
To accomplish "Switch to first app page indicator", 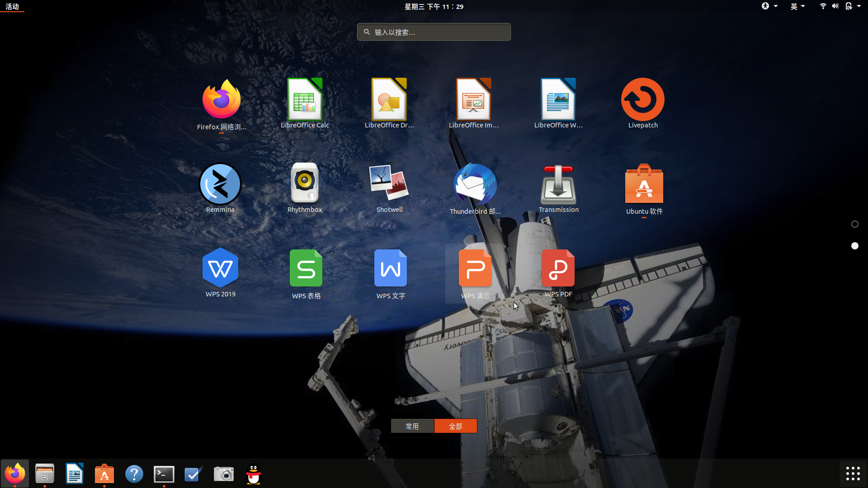I will tap(854, 224).
